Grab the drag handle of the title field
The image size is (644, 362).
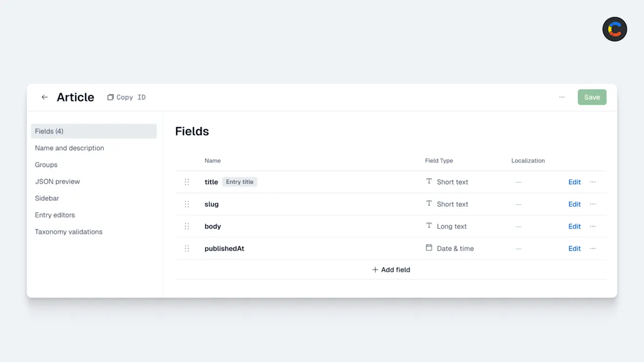tap(187, 182)
